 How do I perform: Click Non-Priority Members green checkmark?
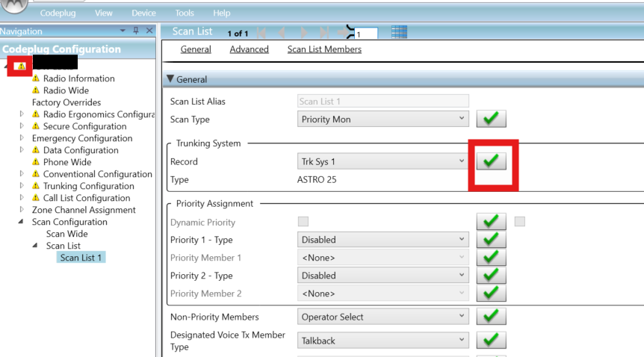[491, 317]
